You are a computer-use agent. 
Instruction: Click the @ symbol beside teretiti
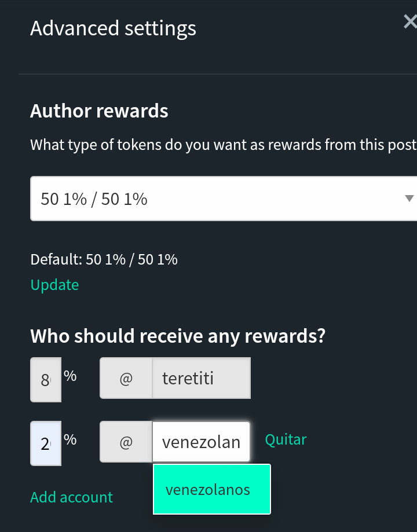tap(126, 379)
